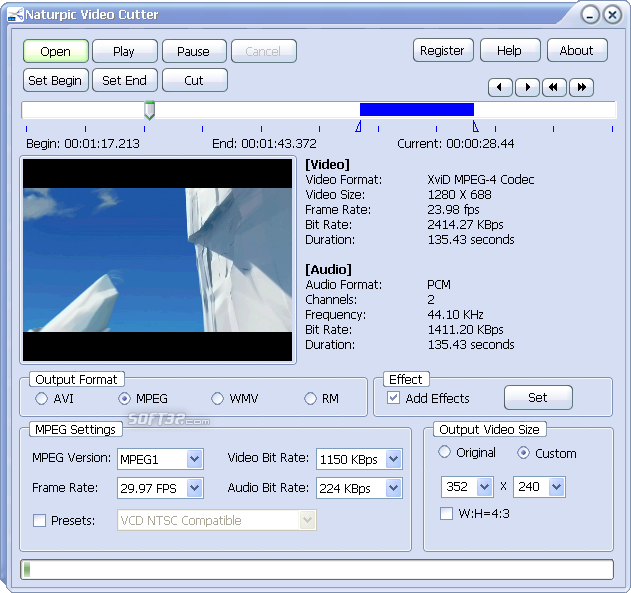Minimize the Naturpic Video Cutter window
Screen dimensions: 631x593
[x=590, y=15]
